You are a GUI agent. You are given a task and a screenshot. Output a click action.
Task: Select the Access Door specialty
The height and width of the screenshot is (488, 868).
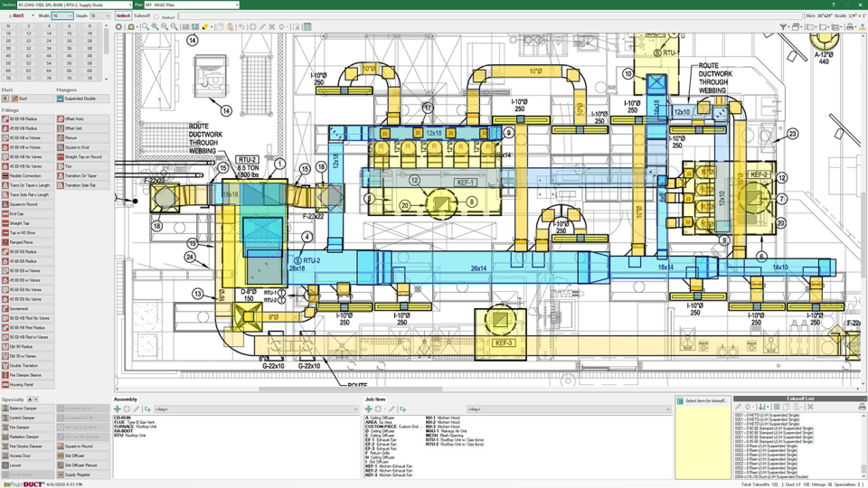[28, 455]
